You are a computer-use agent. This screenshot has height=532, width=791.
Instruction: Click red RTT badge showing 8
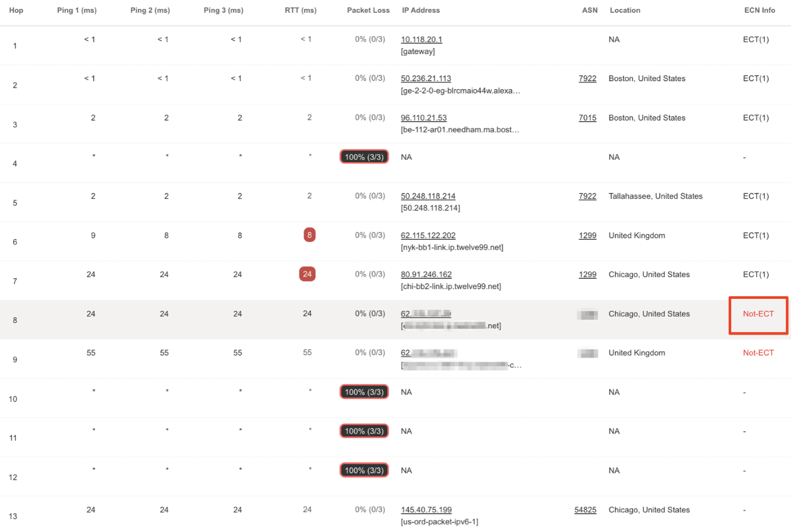pyautogui.click(x=309, y=235)
